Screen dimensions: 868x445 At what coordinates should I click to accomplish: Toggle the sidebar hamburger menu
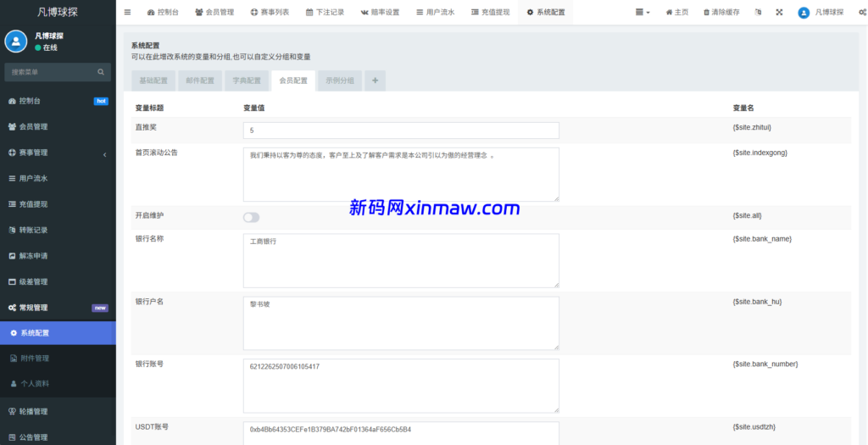127,12
